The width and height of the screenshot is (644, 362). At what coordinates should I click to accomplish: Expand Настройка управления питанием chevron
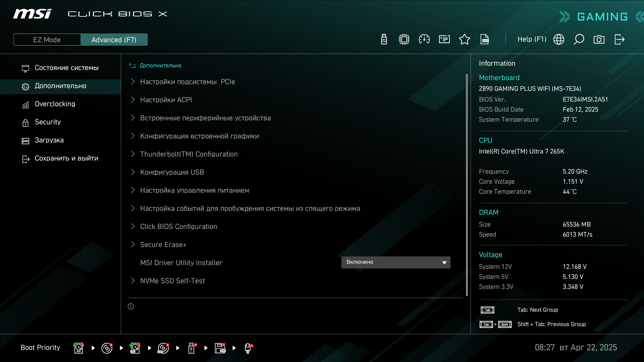(x=133, y=190)
